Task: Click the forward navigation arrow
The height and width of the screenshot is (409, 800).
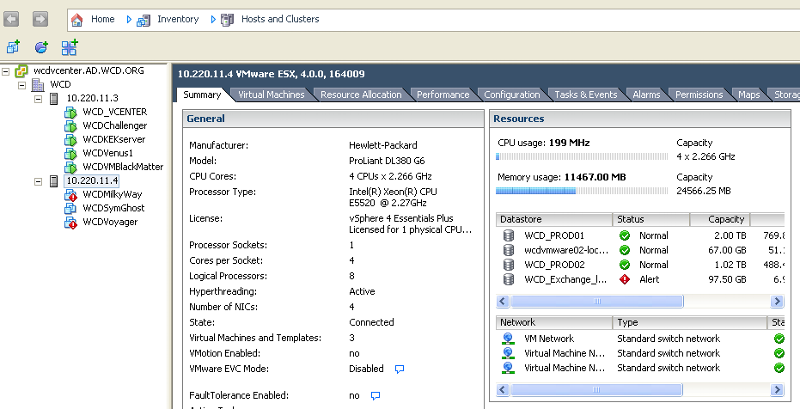Action: coord(40,20)
